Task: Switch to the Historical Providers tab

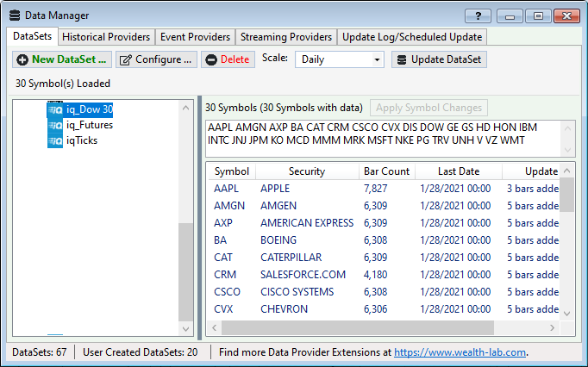Action: tap(106, 37)
